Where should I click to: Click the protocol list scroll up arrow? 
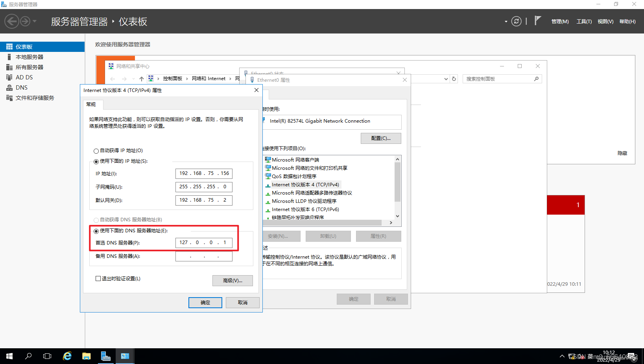pos(397,159)
